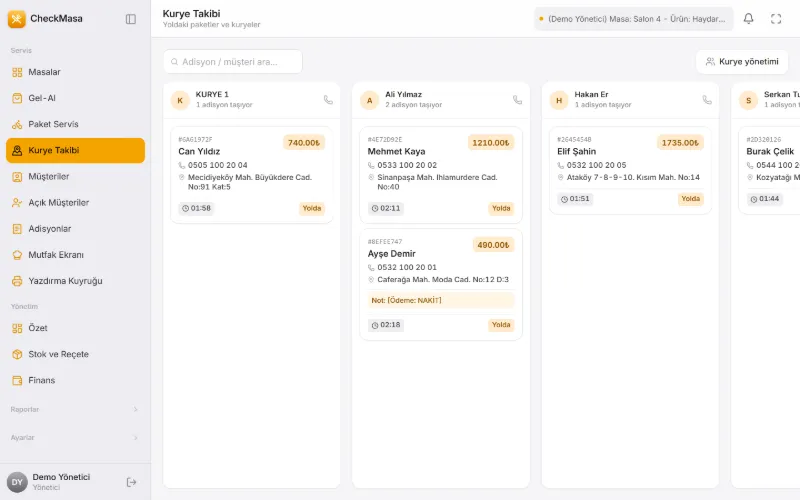Image resolution: width=800 pixels, height=500 pixels.
Task: Log out using the exit icon
Action: [x=131, y=482]
